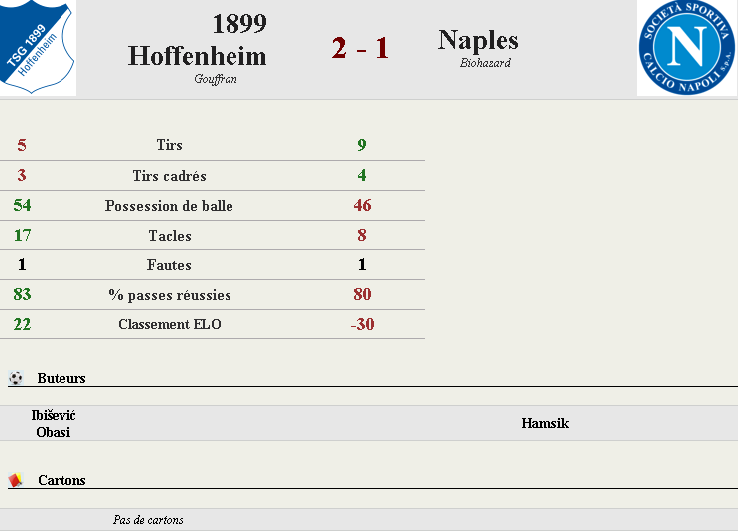The width and height of the screenshot is (738, 531).
Task: Select manager name Biohazard
Action: pyautogui.click(x=485, y=63)
